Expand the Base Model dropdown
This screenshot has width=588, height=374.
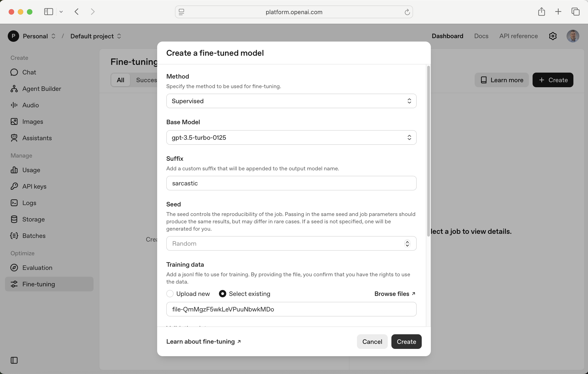tap(291, 137)
